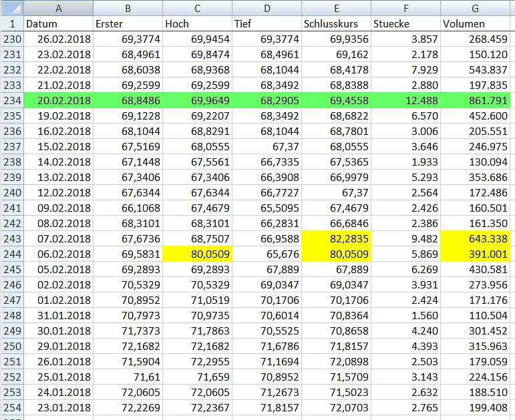Select Stuecke cell 9.482
The height and width of the screenshot is (420, 515).
click(406, 239)
